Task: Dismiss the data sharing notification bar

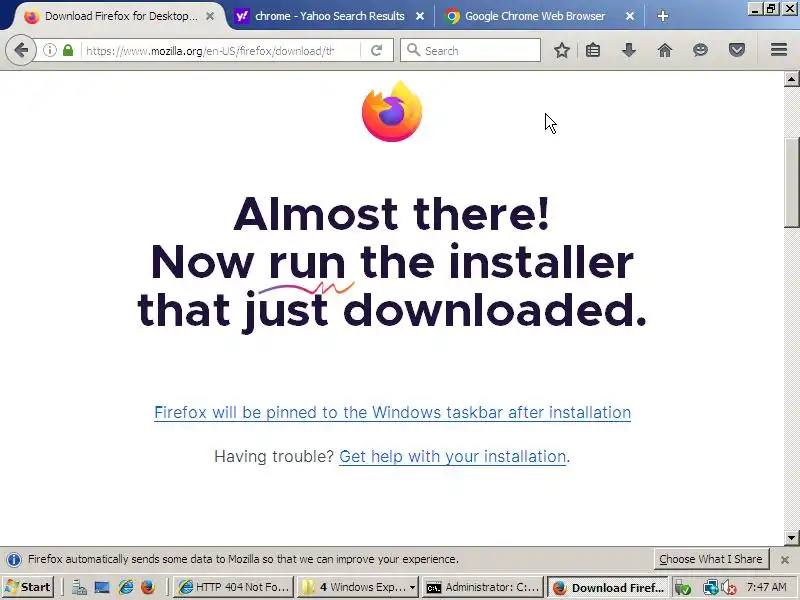Action: tap(785, 560)
